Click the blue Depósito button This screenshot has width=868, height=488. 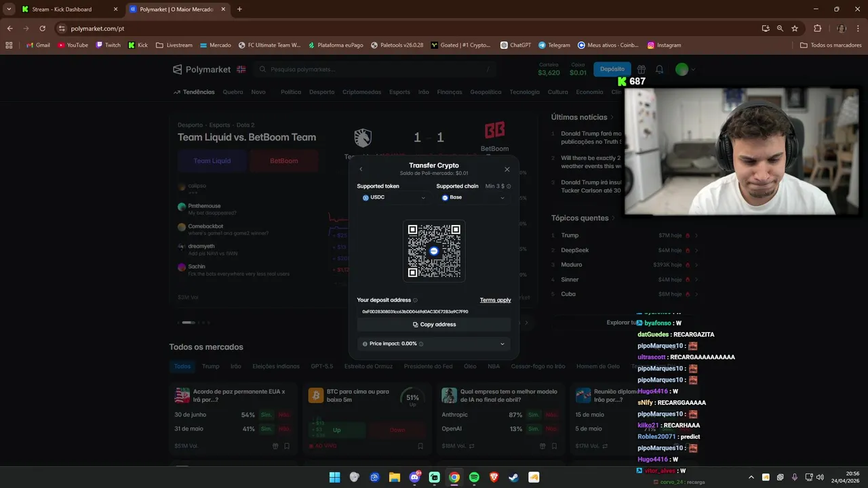click(612, 69)
